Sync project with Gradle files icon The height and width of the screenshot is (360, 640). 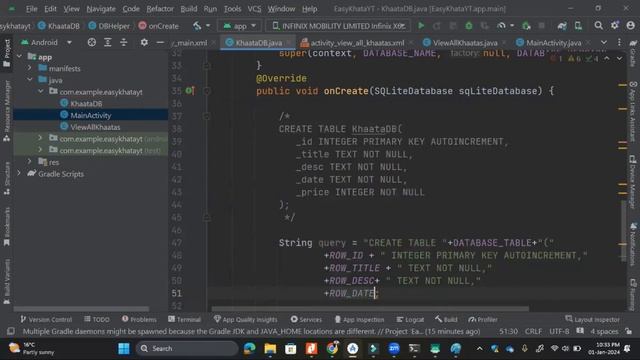[x=562, y=26]
